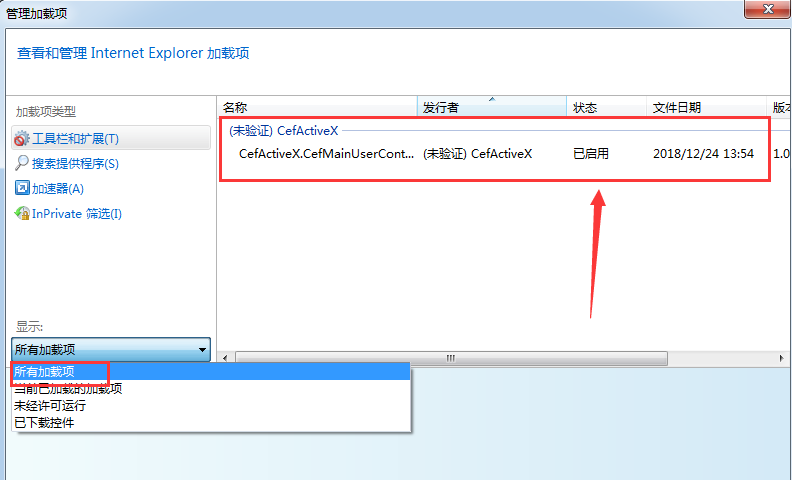The width and height of the screenshot is (792, 480).
Task: Sort by 状态 column header
Action: (606, 107)
